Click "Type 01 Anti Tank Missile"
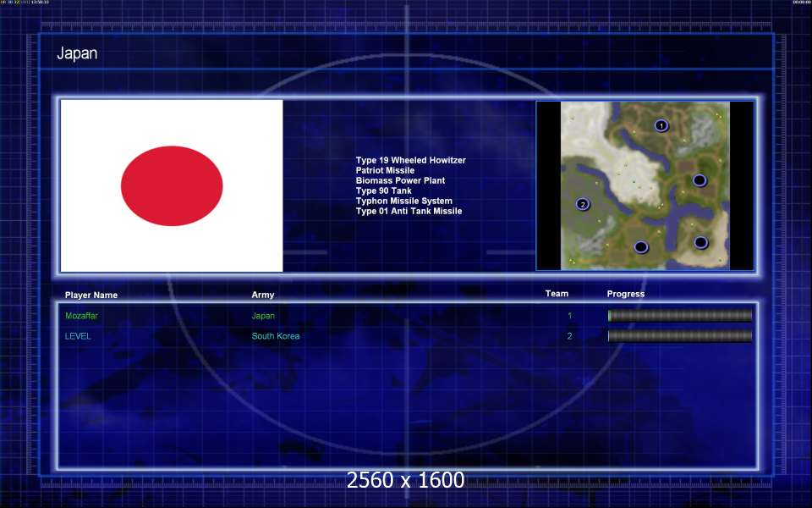 (409, 211)
